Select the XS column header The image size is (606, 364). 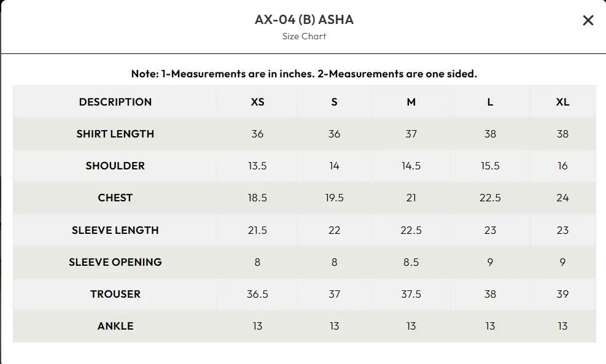pyautogui.click(x=258, y=101)
